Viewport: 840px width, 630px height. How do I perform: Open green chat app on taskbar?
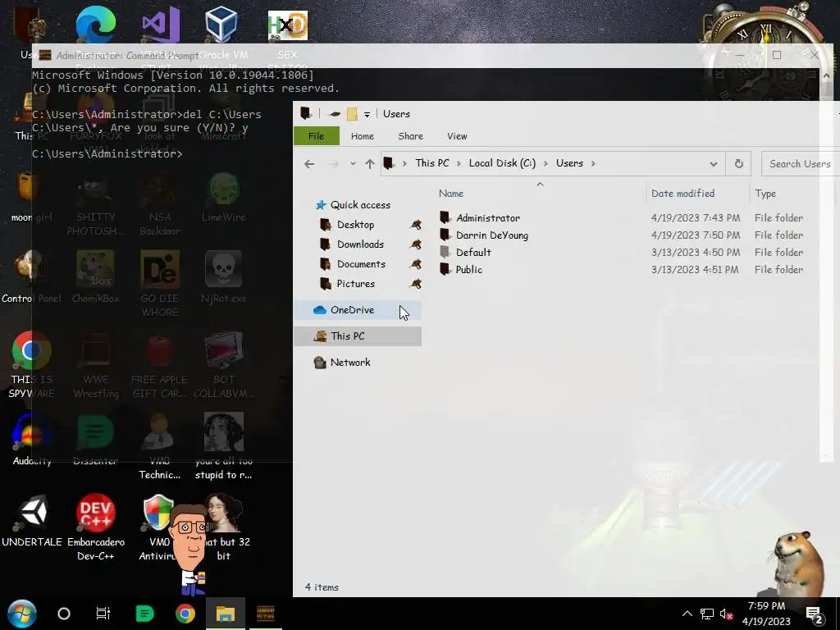tap(144, 614)
